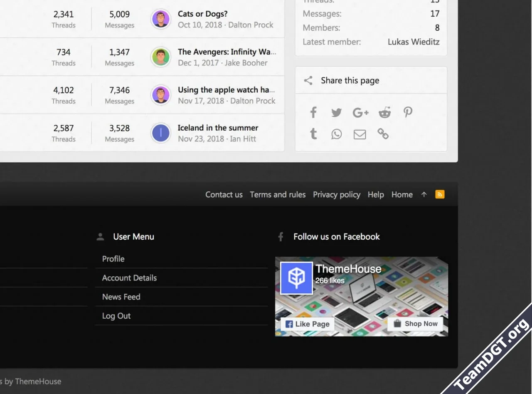View the Privacy policy link
The height and width of the screenshot is (394, 532).
(x=336, y=195)
